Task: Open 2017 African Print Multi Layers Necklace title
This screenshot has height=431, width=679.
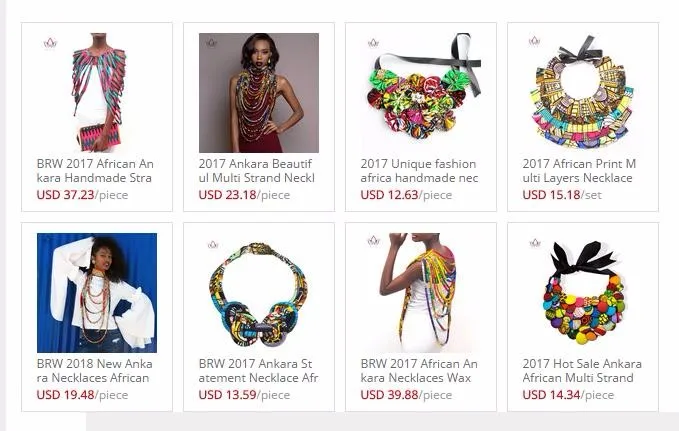Action: tap(579, 171)
